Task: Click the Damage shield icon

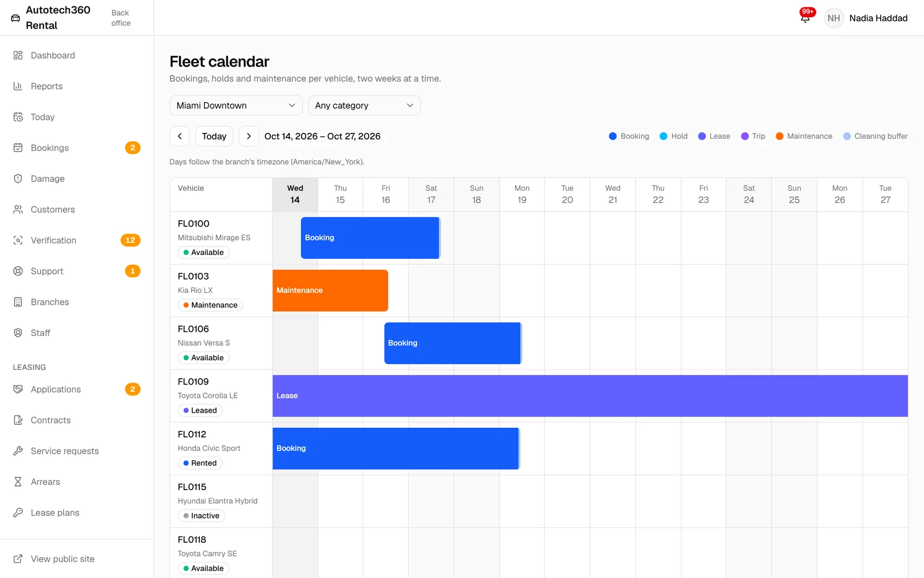Action: click(x=18, y=179)
